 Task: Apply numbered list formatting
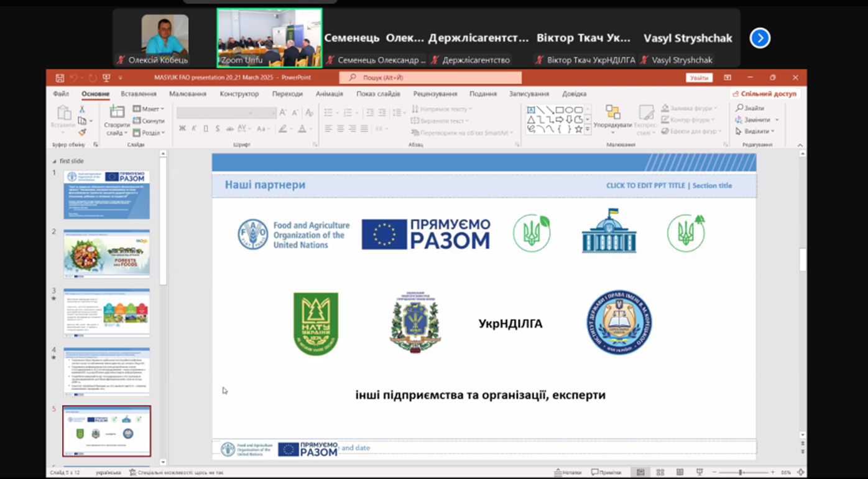click(349, 113)
